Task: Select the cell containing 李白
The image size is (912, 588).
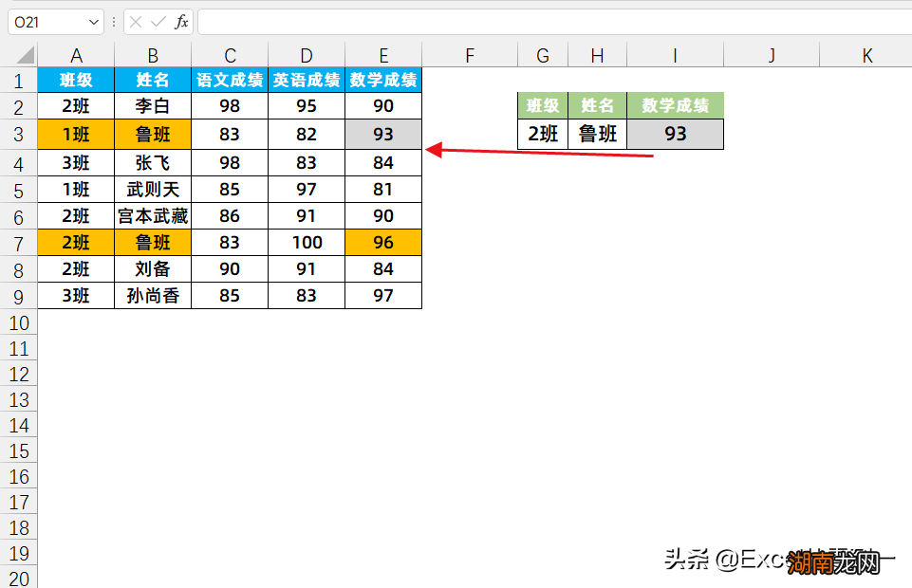Action: coord(152,107)
